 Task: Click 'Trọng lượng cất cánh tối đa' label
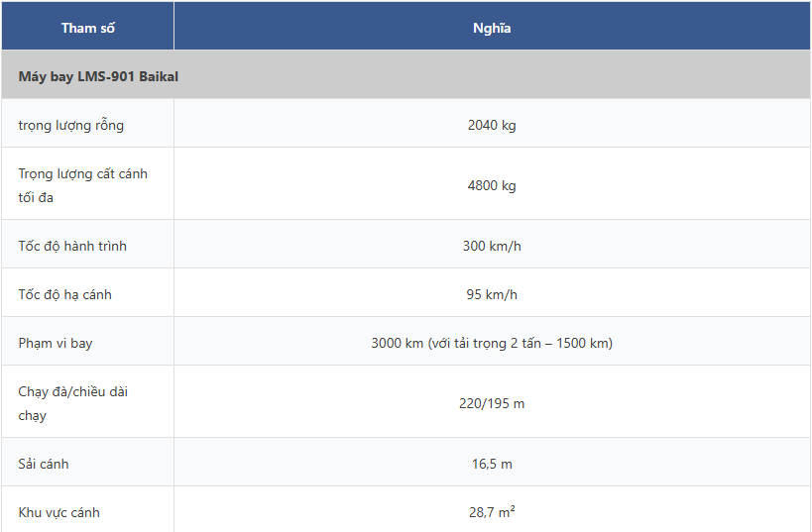pyautogui.click(x=82, y=185)
